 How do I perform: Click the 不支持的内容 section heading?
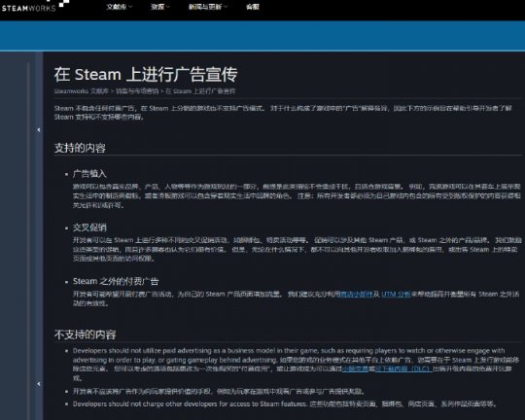click(x=85, y=334)
